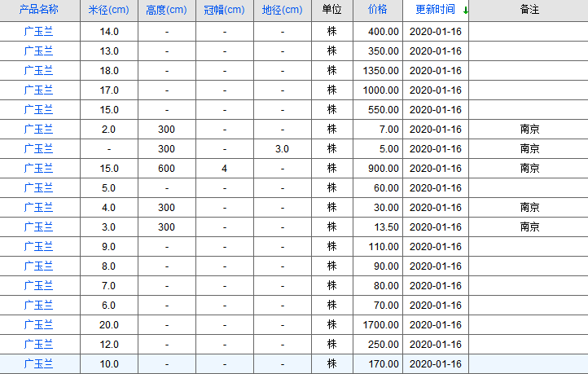
Task: Open 广玉兰 in the row priced 13.50
Action: (38, 227)
